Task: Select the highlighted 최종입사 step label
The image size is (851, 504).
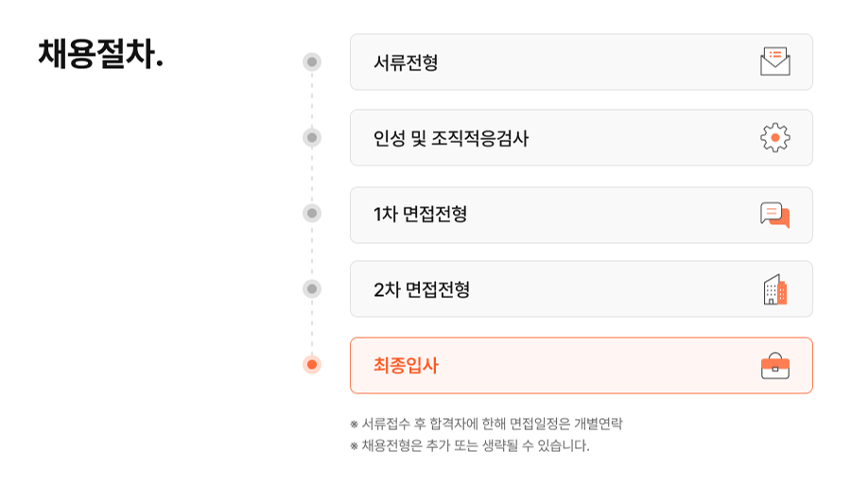Action: click(406, 365)
